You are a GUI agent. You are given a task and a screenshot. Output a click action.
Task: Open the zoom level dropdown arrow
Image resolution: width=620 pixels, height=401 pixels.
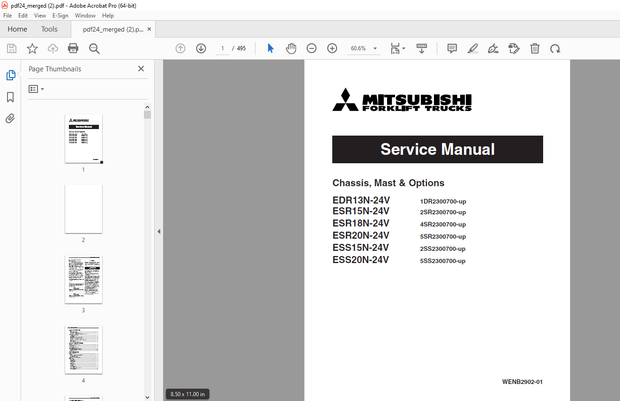point(375,48)
